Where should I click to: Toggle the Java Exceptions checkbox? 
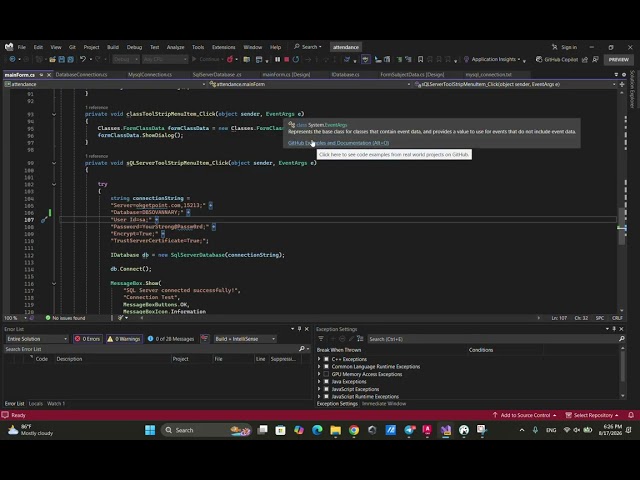[x=326, y=382]
